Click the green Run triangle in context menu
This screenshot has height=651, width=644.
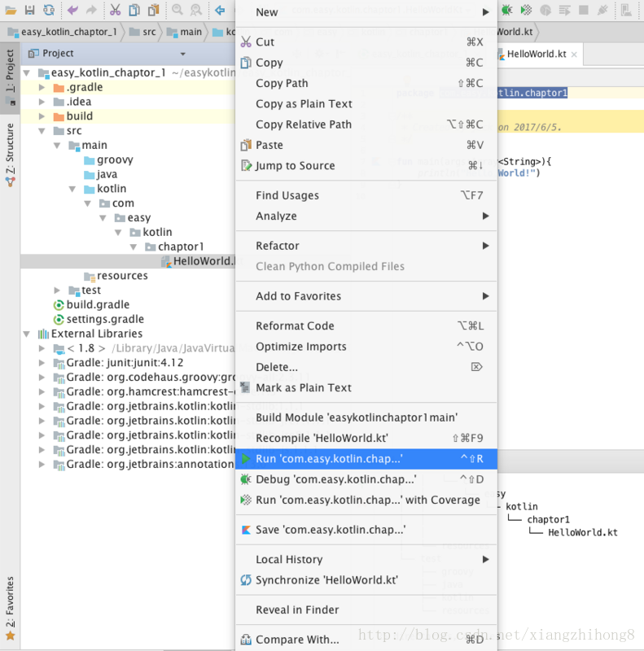(246, 459)
